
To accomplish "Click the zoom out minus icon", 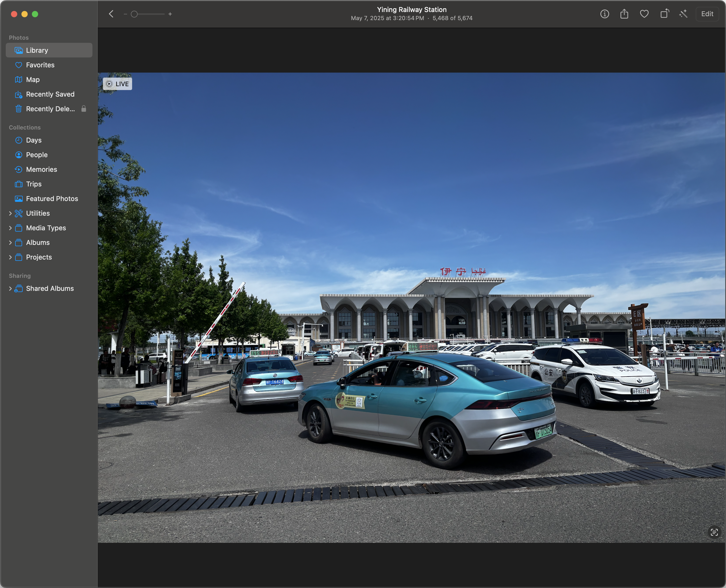I will 125,14.
